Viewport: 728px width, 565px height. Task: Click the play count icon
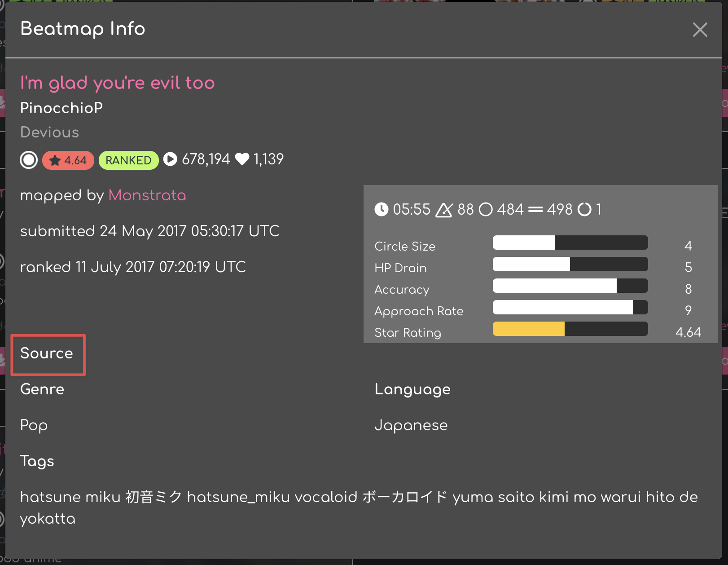(x=170, y=159)
